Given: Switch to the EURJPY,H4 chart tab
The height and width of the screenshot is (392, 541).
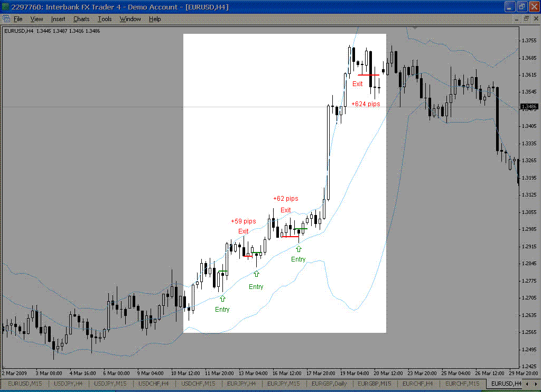Looking at the screenshot, I should (x=241, y=384).
